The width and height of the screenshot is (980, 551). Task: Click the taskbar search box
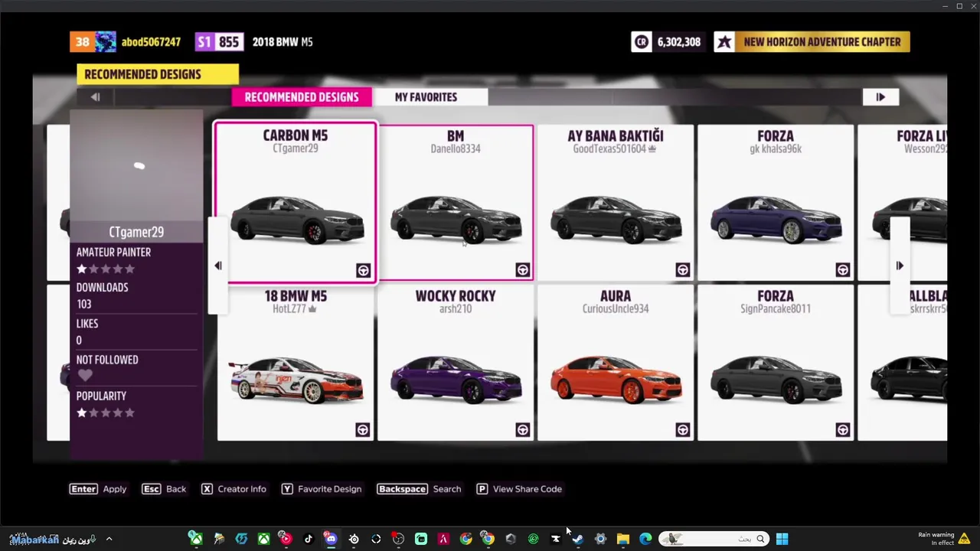714,539
